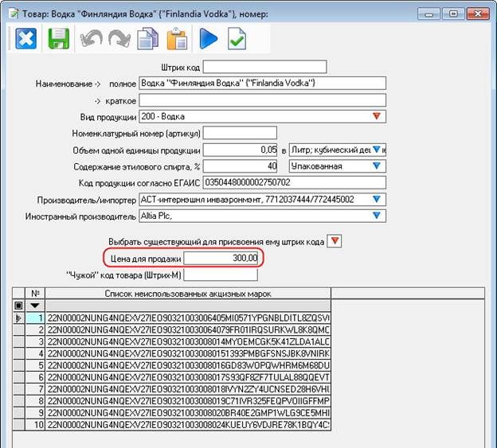Open the select existing product barcode dropdown button
Image resolution: width=497 pixels, height=448 pixels.
coord(335,241)
